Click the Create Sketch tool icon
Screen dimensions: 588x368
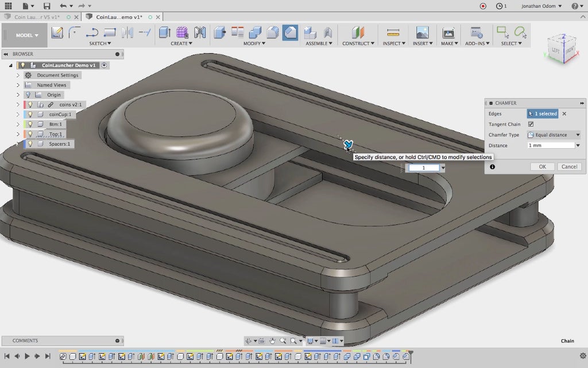click(57, 33)
